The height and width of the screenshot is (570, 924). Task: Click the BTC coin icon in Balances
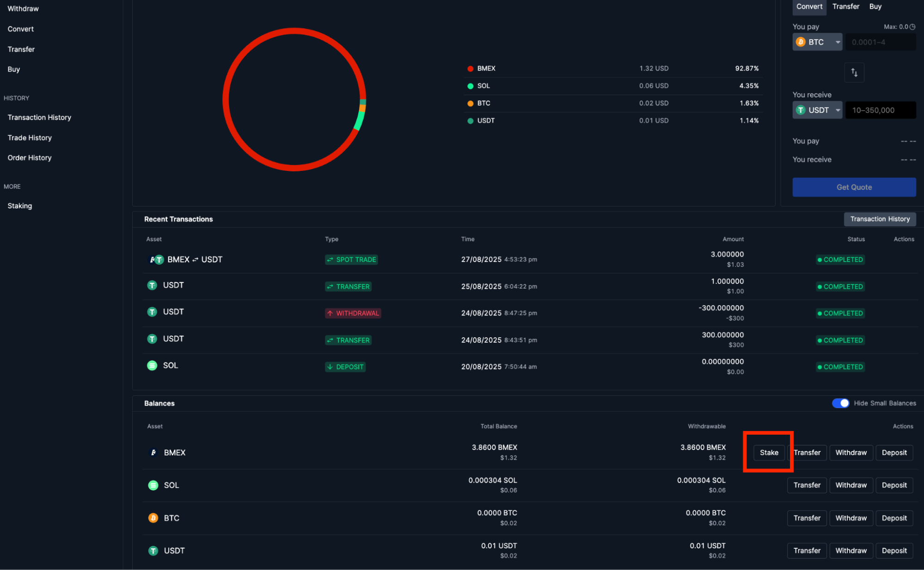[153, 518]
